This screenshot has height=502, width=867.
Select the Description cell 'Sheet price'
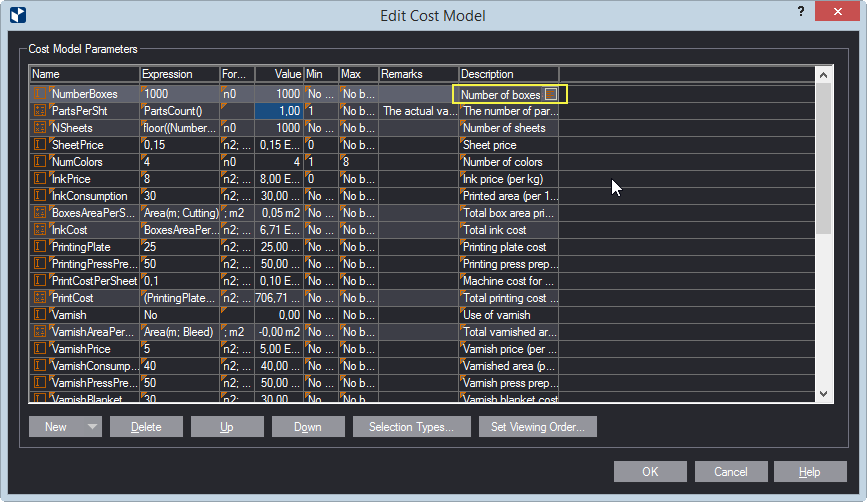[509, 145]
